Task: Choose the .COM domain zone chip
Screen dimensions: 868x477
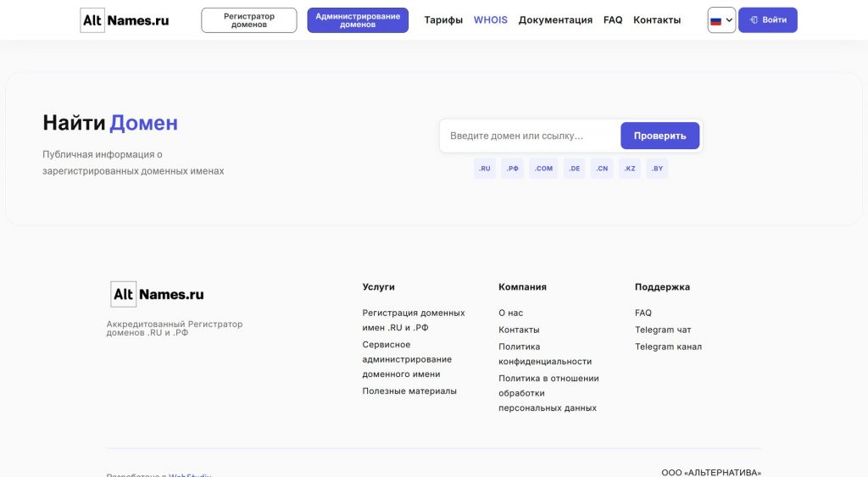Action: click(x=543, y=169)
